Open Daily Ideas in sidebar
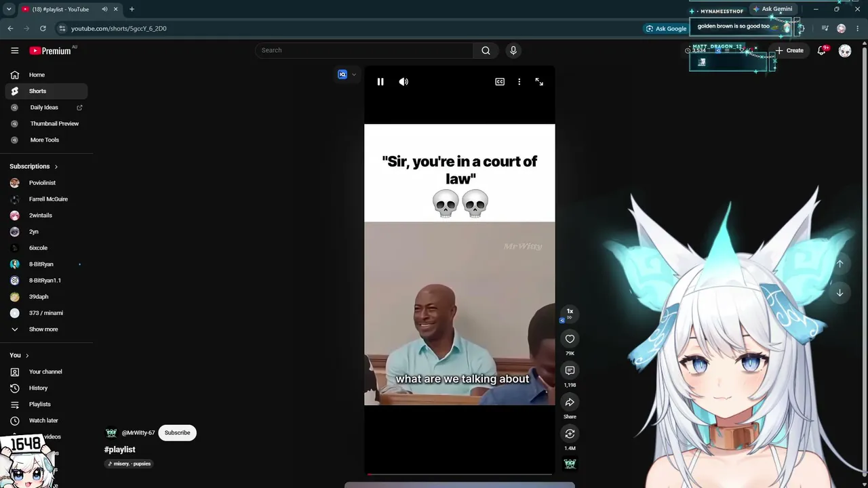Image resolution: width=868 pixels, height=488 pixels. click(46, 108)
